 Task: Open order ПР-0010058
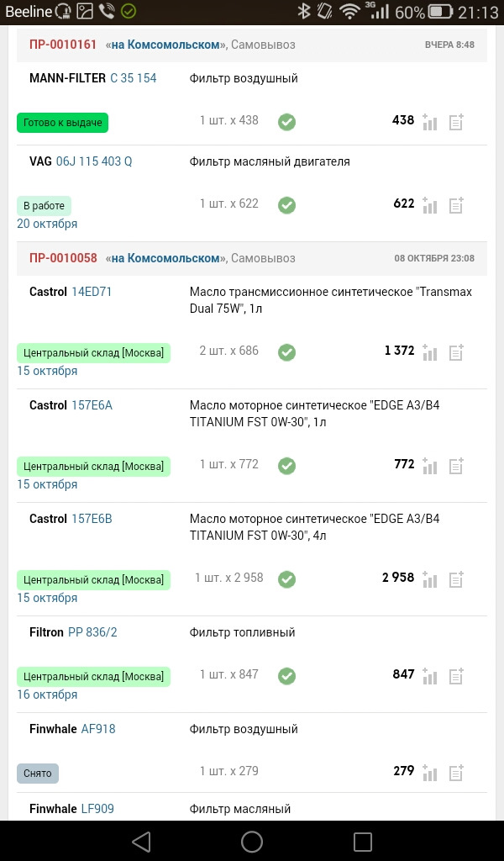tap(63, 258)
